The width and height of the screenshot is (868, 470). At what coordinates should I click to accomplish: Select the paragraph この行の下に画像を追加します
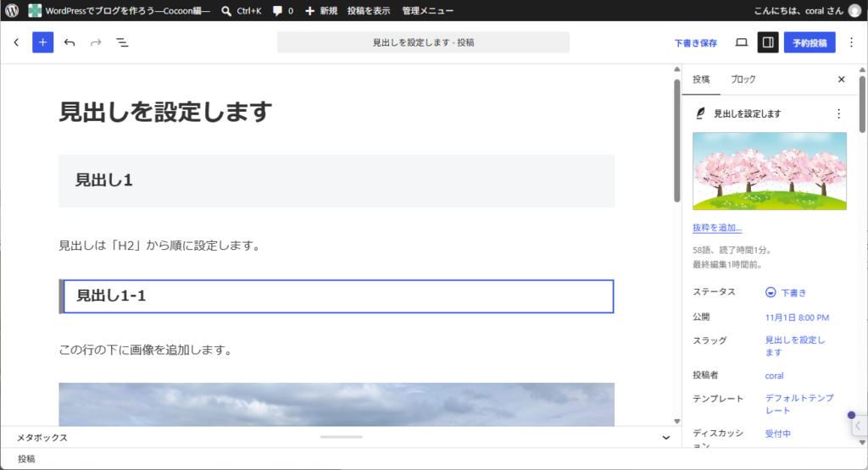click(147, 350)
